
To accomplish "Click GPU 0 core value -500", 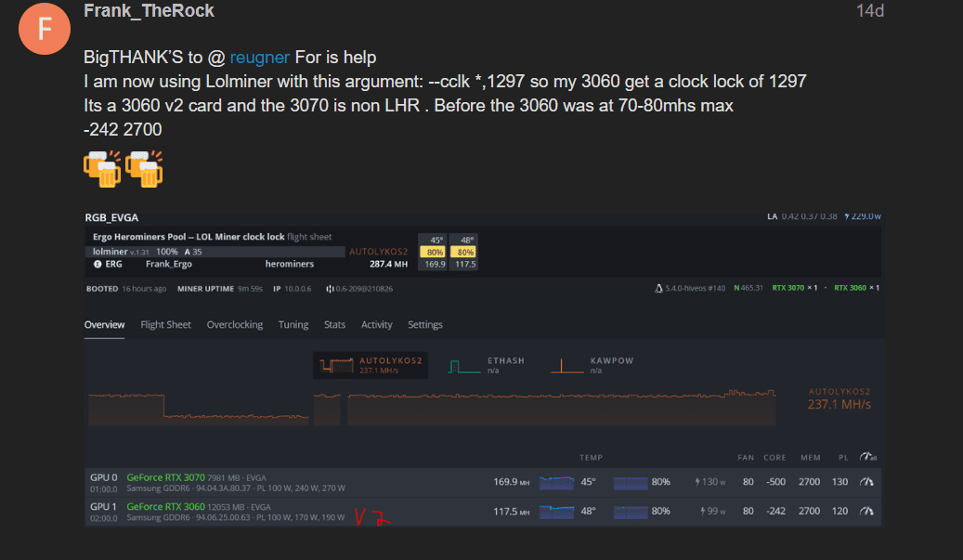I will pyautogui.click(x=775, y=482).
